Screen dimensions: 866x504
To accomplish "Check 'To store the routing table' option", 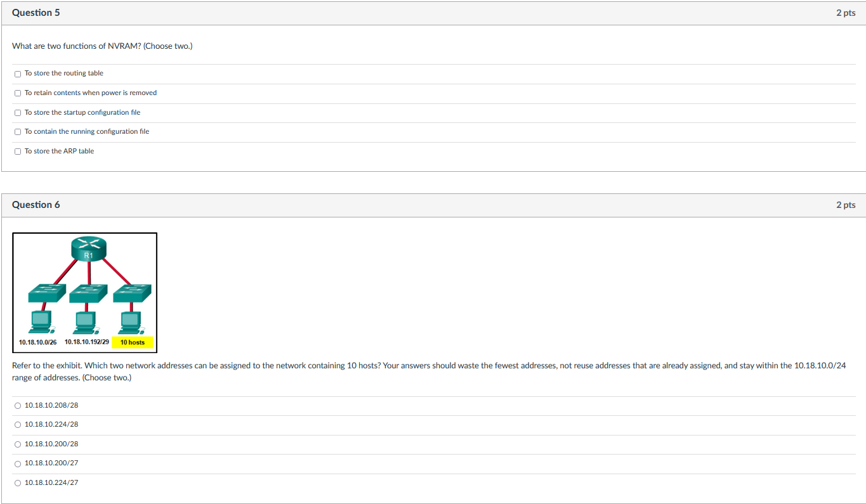I will [x=18, y=74].
